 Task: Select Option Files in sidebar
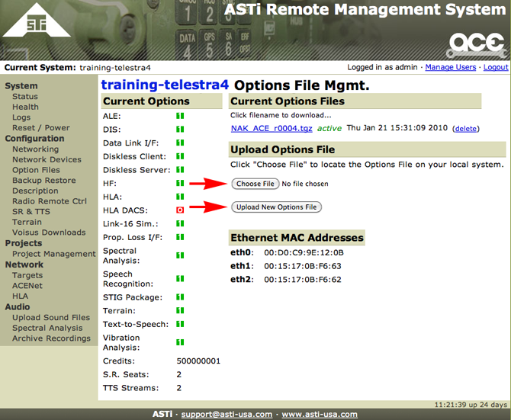tap(36, 170)
